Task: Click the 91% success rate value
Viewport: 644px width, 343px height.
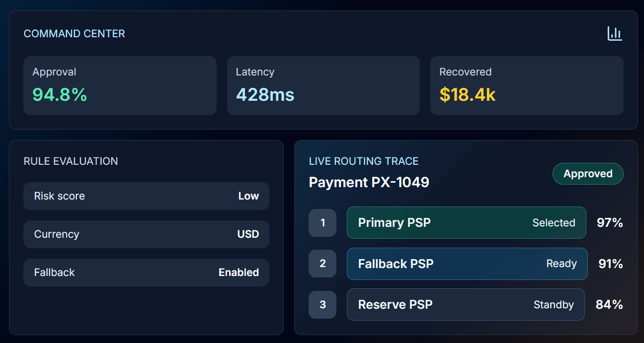Action: point(611,264)
